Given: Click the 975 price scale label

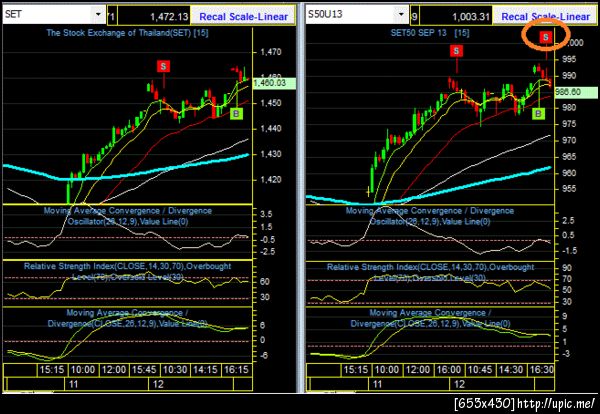Looking at the screenshot, I should click(x=569, y=124).
